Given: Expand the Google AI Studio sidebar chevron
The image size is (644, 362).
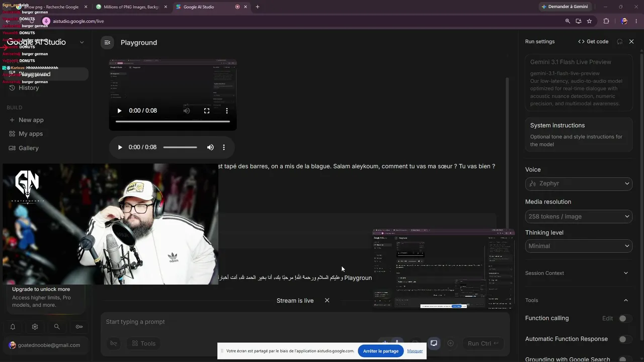Looking at the screenshot, I should tap(82, 43).
